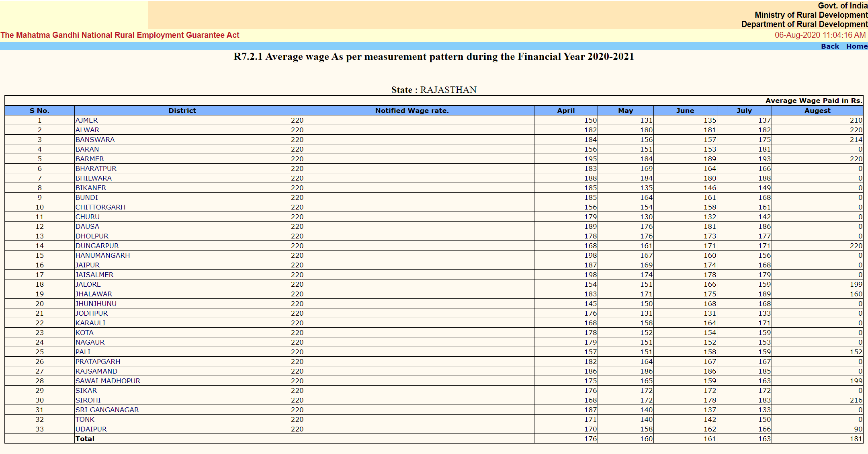868x454 pixels.
Task: Click BHARATPUR district link
Action: pyautogui.click(x=96, y=168)
